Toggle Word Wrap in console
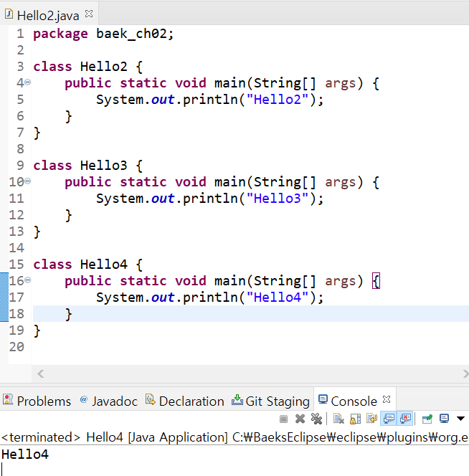Viewport: 469px width, 476px height. (371, 419)
